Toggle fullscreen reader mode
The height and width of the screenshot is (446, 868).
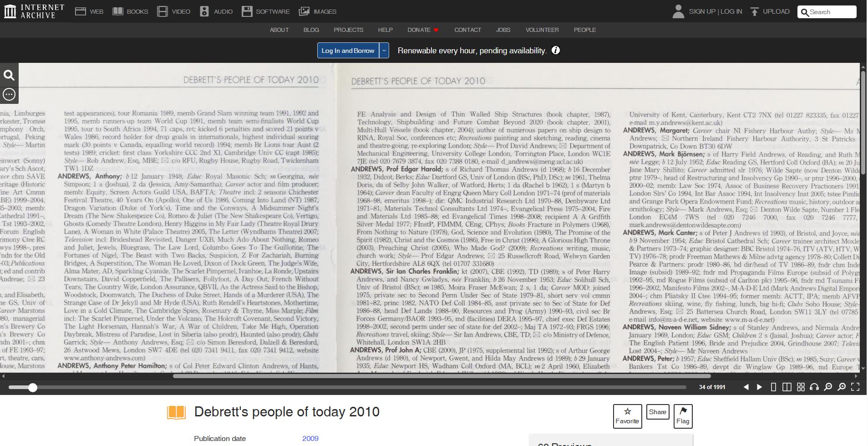855,387
